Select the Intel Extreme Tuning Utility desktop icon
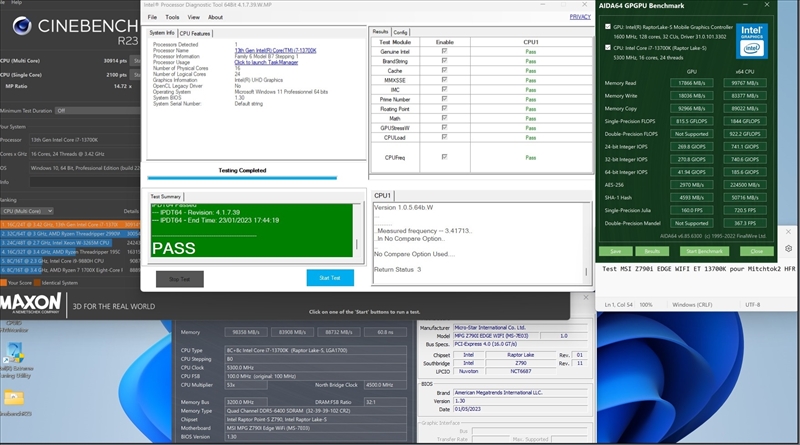800x445 pixels. (x=14, y=360)
